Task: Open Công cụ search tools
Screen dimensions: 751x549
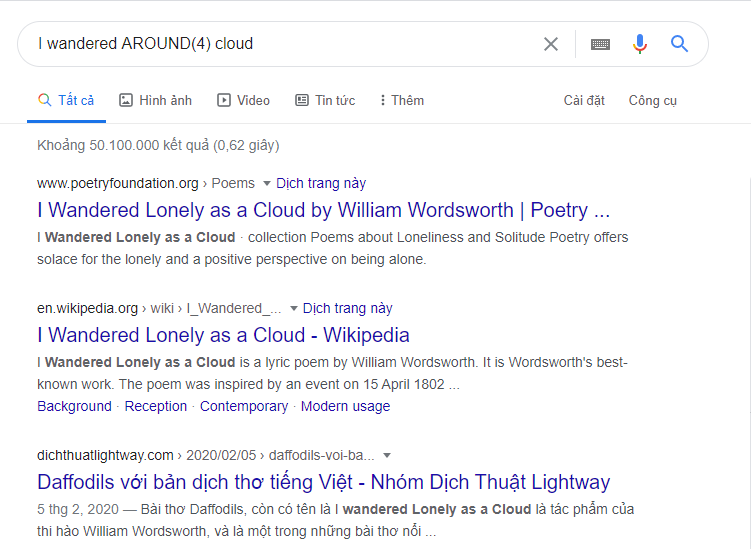Action: [x=652, y=101]
